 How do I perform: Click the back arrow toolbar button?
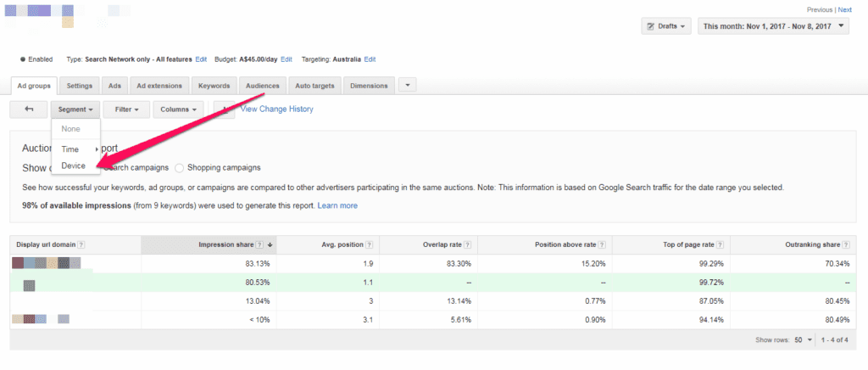click(28, 109)
